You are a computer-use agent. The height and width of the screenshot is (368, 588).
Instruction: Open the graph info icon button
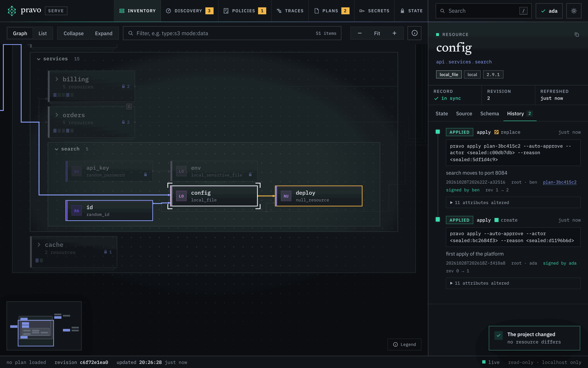click(414, 33)
